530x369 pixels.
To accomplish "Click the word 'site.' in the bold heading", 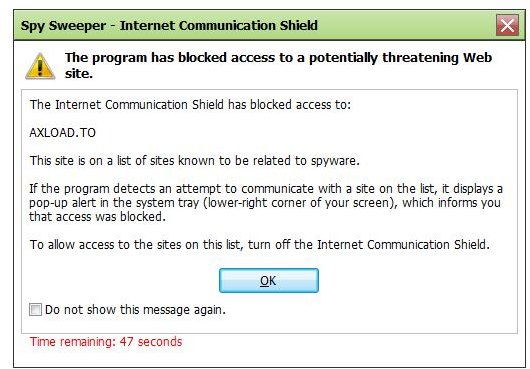I will pyautogui.click(x=79, y=74).
